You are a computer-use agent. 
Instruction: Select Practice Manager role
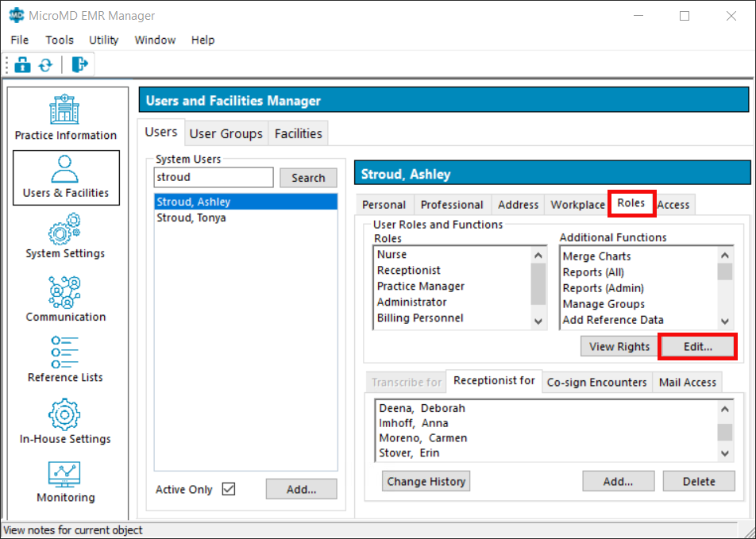tap(453, 287)
